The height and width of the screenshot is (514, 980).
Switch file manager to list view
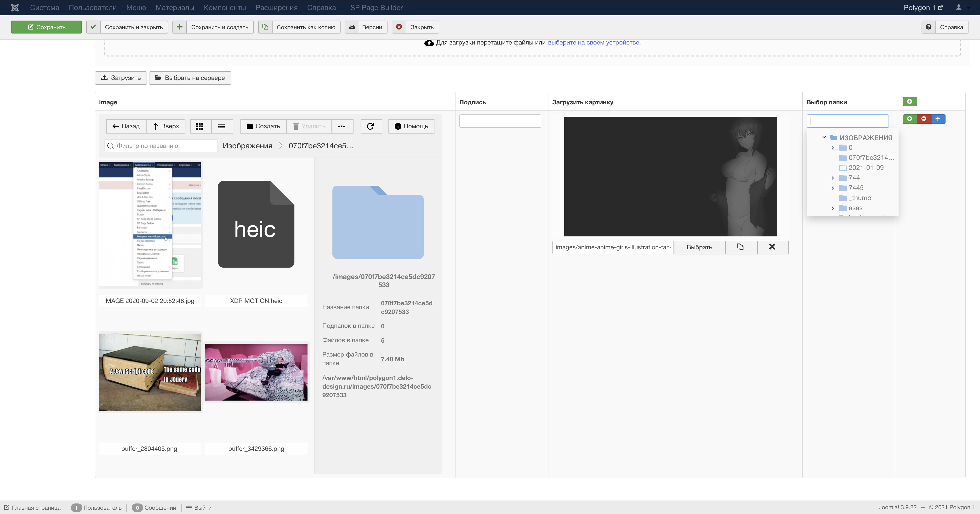tap(222, 126)
